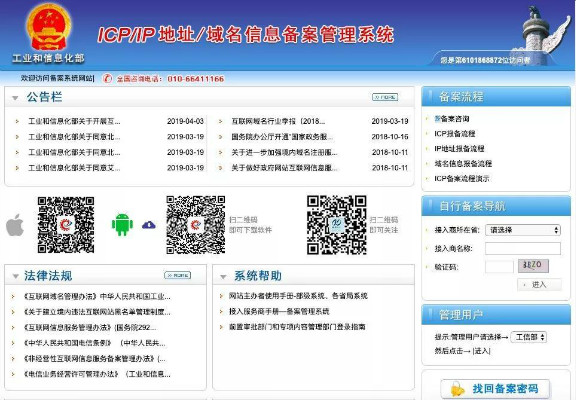This screenshot has width=576, height=400.
Task: Open the Android app download QR code
Action: coord(195,225)
